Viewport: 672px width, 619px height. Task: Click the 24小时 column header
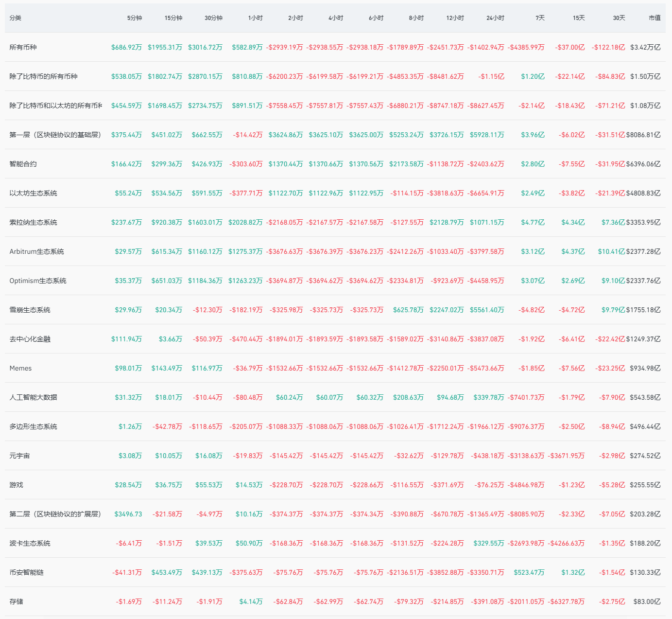tap(495, 18)
